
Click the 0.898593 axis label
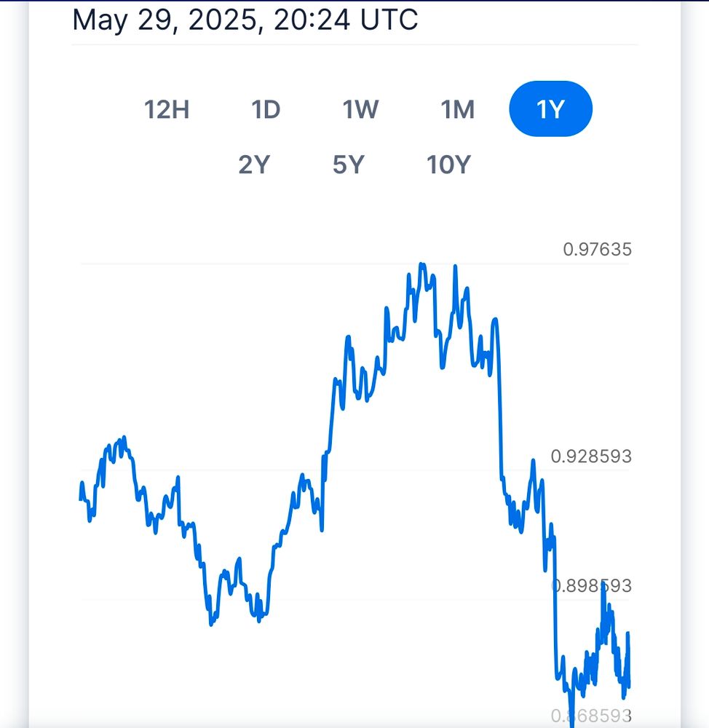point(591,586)
